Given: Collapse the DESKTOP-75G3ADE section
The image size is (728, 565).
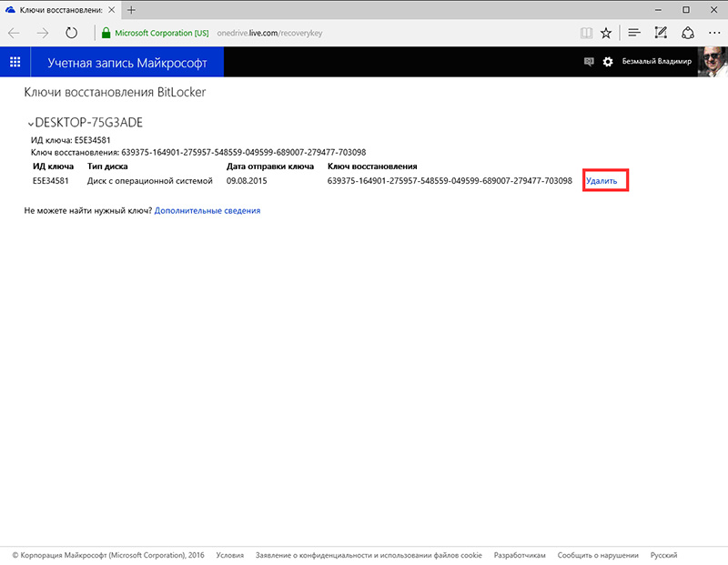Looking at the screenshot, I should (x=31, y=124).
